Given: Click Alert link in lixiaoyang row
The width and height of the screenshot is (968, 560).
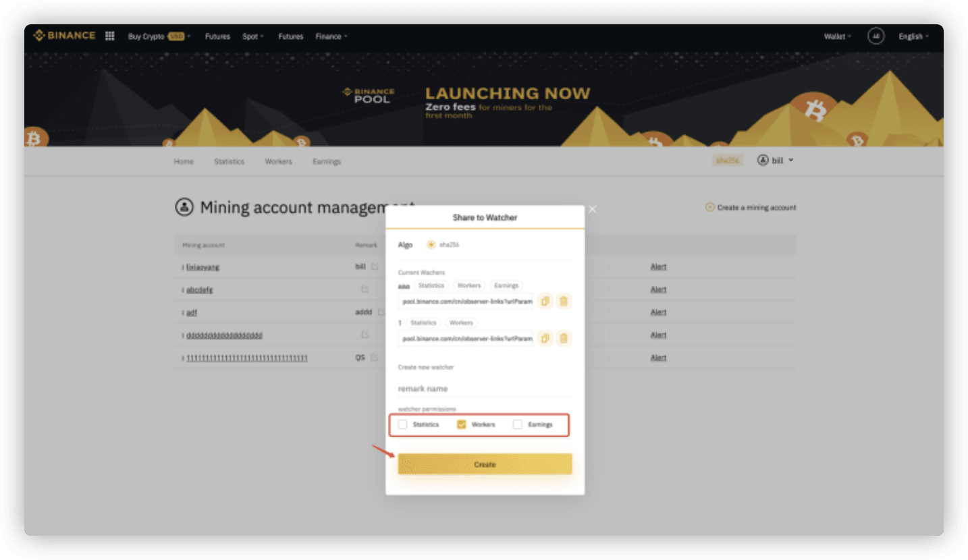Looking at the screenshot, I should pos(658,267).
